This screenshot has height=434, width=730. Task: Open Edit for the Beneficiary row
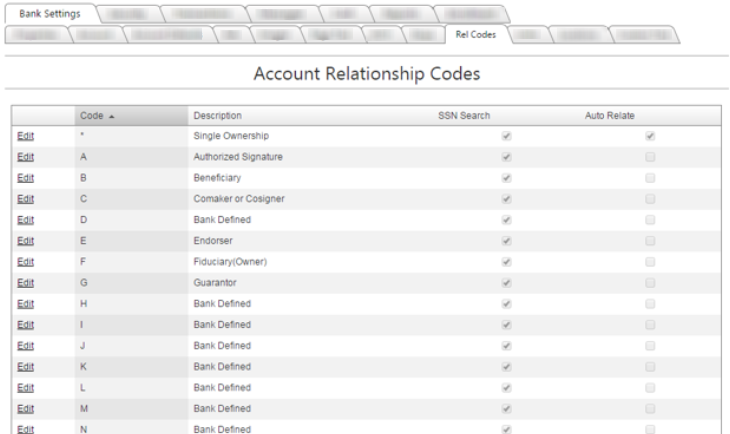click(x=25, y=178)
